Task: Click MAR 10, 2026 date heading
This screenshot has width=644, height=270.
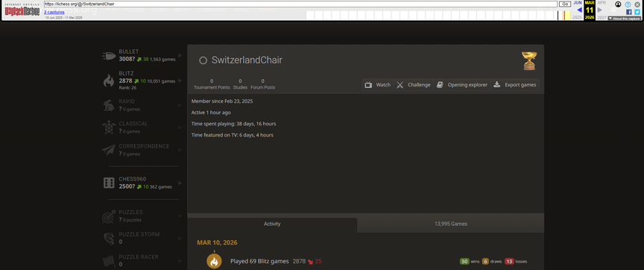Action: coord(217,243)
